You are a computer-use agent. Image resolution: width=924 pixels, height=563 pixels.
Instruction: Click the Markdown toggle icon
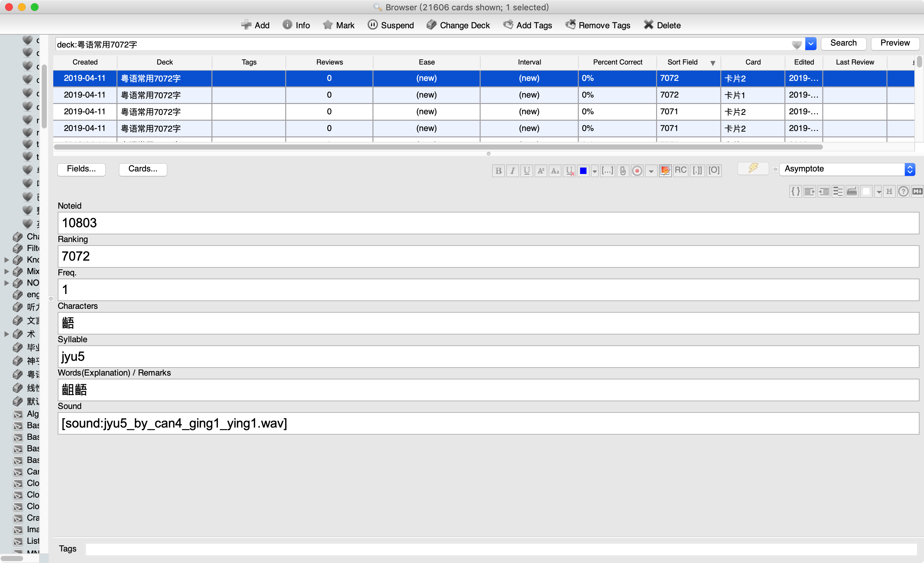tap(917, 192)
